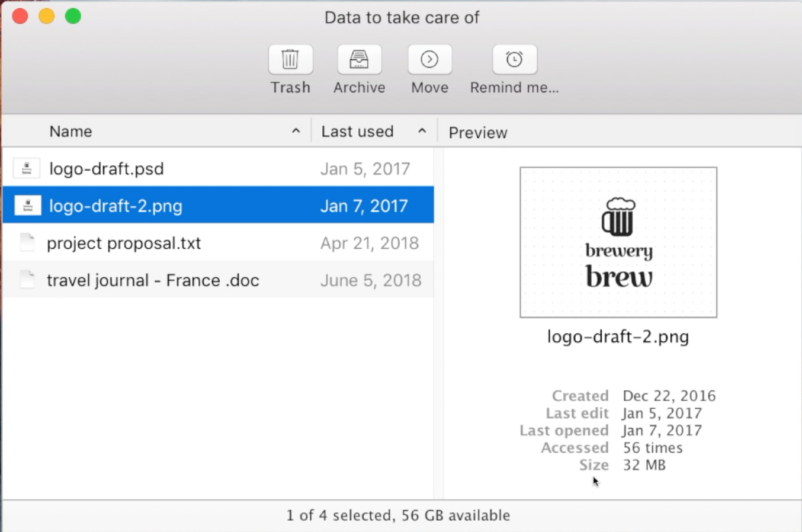Click the Created date Dec 22, 2016

pyautogui.click(x=669, y=396)
